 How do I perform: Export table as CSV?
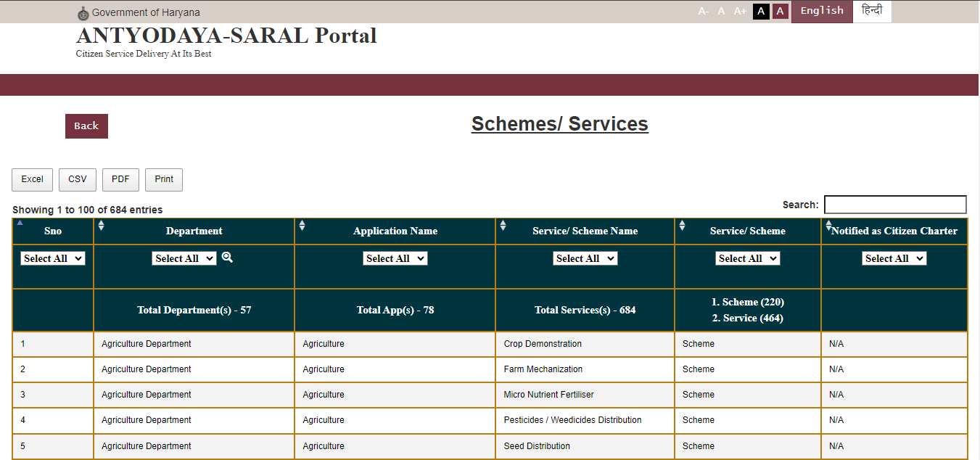coord(78,180)
